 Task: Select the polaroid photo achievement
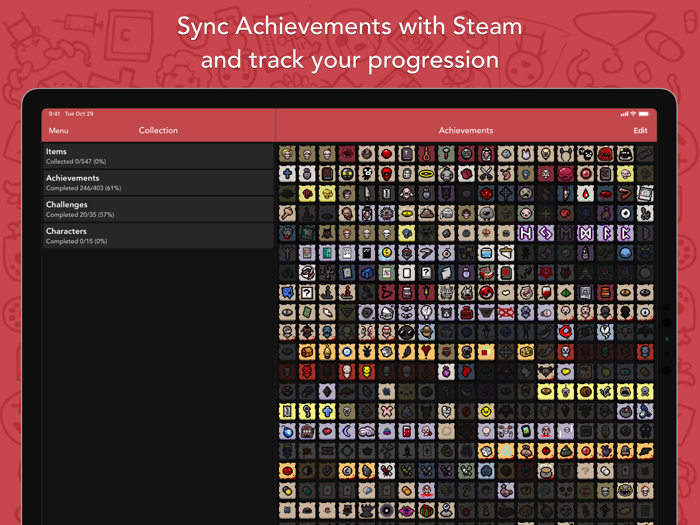coord(645,194)
